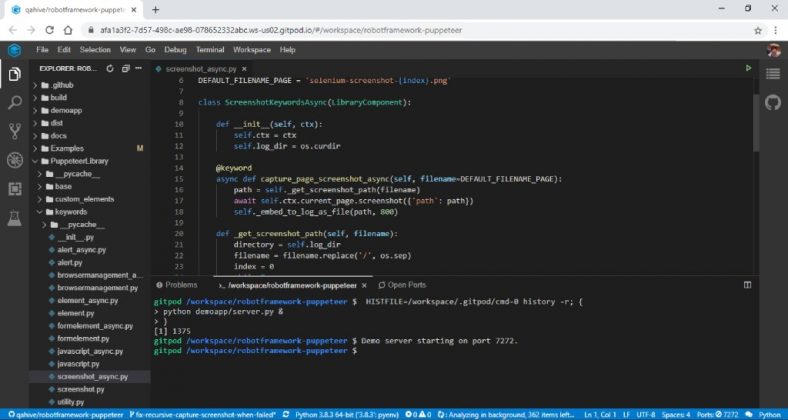This screenshot has height=420, width=788.
Task: Open the Help menu
Action: [287, 50]
